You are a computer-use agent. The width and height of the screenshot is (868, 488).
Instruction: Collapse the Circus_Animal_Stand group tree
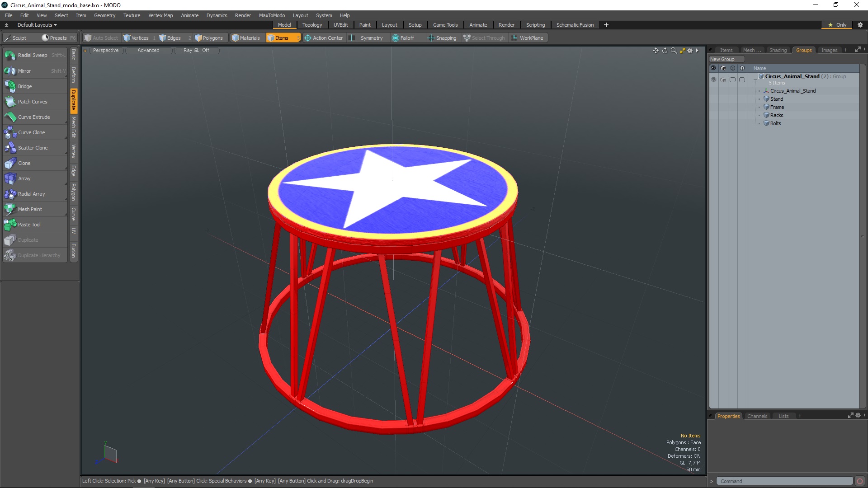pyautogui.click(x=755, y=80)
